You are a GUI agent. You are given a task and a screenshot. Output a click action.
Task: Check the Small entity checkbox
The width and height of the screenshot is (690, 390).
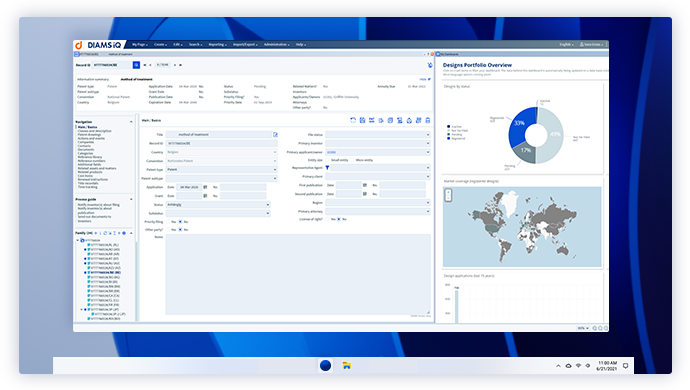pos(328,160)
